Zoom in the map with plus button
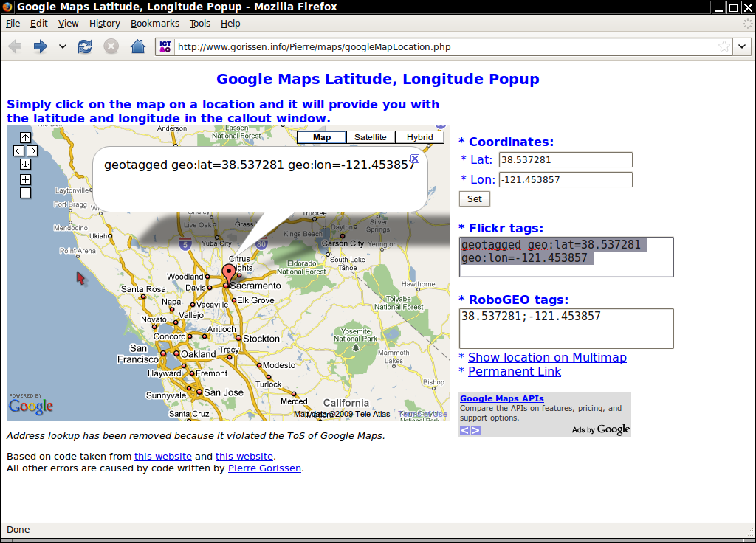The image size is (756, 543). tap(25, 179)
